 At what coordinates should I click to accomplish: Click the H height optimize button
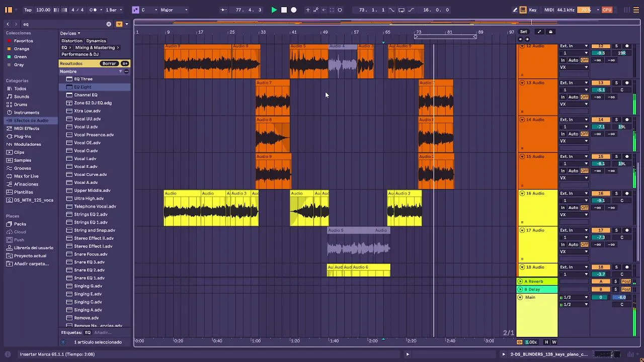(x=546, y=342)
